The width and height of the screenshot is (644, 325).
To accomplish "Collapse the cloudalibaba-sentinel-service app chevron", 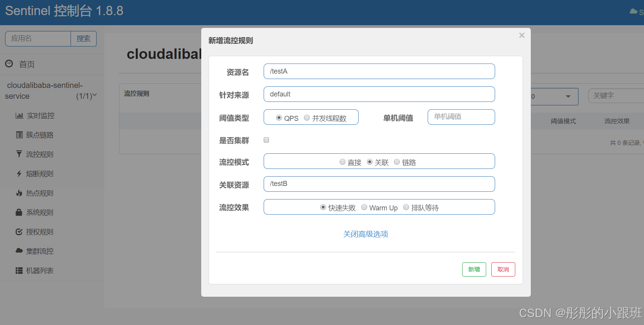I will pos(95,95).
